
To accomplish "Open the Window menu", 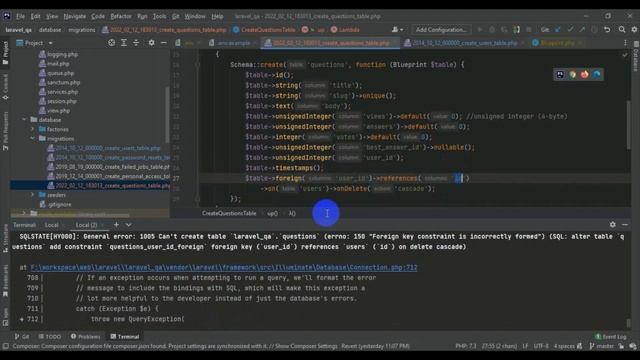I will coord(195,16).
